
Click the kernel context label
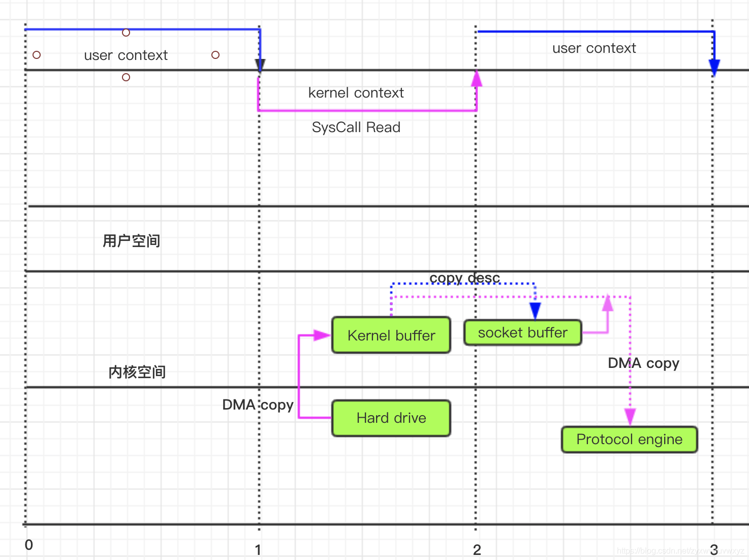coord(356,92)
